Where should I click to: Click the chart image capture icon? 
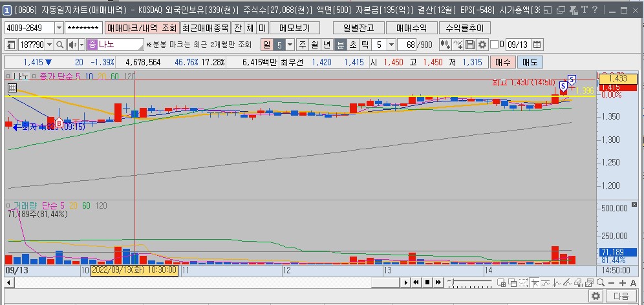coord(590,282)
